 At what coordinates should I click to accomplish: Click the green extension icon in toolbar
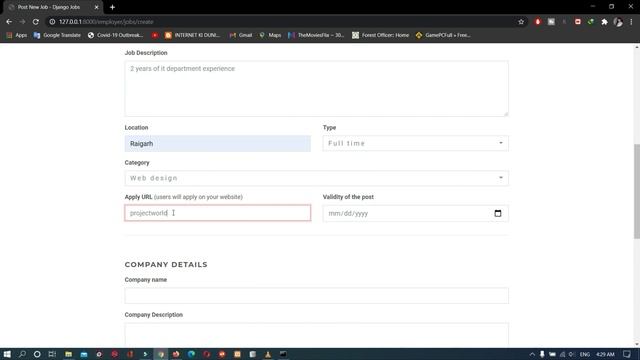[591, 22]
